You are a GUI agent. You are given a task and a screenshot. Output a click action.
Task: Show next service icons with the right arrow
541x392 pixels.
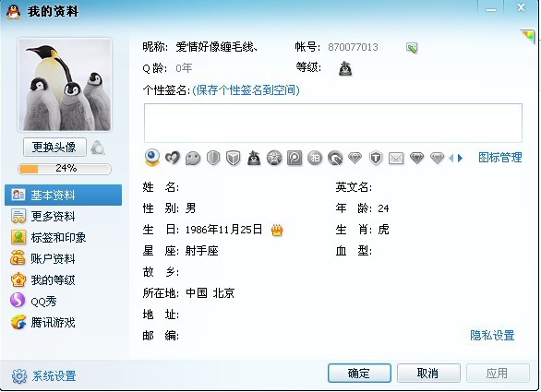pos(461,159)
